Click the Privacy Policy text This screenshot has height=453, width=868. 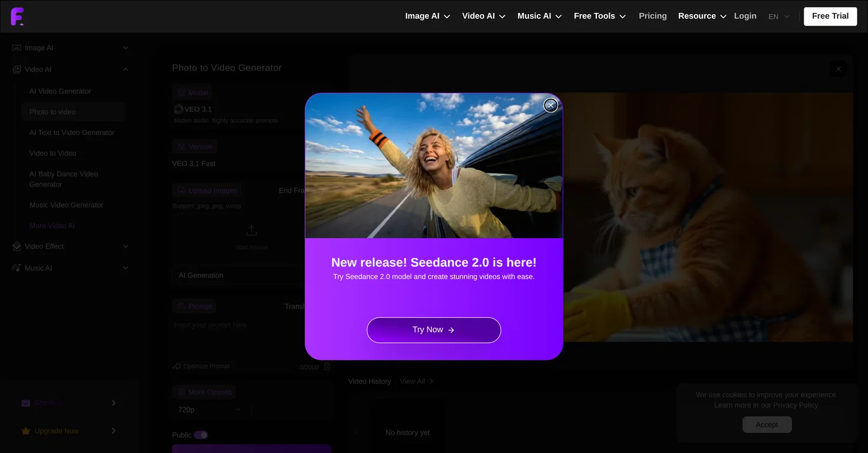(796, 405)
